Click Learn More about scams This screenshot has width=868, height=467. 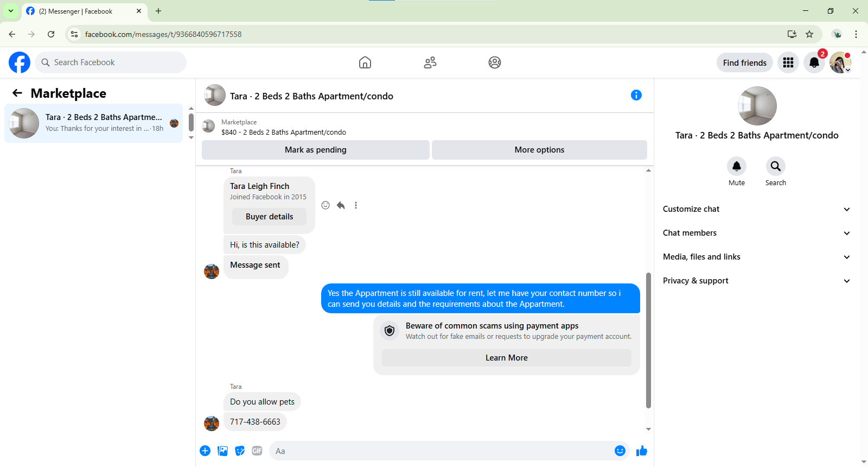click(x=507, y=358)
